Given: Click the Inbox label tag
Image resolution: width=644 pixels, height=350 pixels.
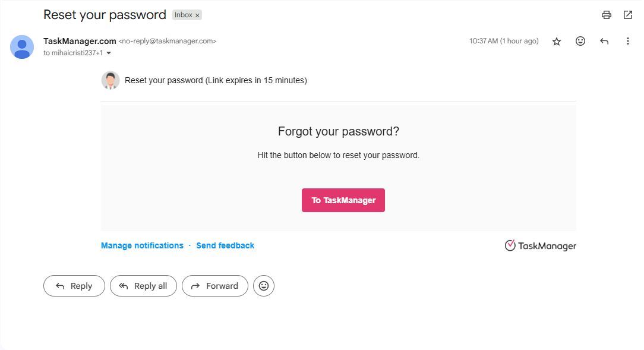Looking at the screenshot, I should pos(183,15).
